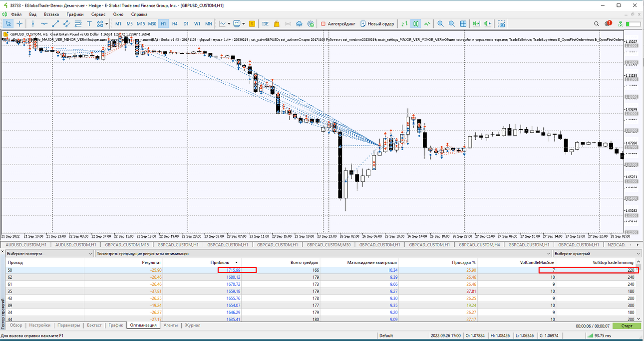
Task: Sort by the Просадка % column header
Action: click(437, 262)
